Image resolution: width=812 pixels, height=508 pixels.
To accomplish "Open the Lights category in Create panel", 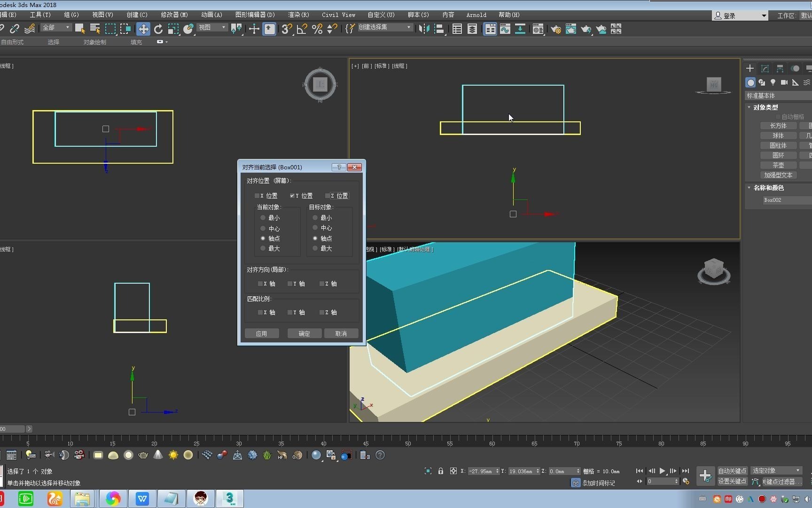I will pos(773,82).
